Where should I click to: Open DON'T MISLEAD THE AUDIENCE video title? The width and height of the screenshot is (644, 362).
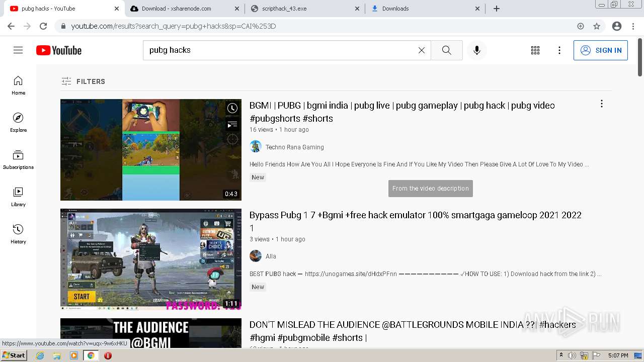coord(413,331)
